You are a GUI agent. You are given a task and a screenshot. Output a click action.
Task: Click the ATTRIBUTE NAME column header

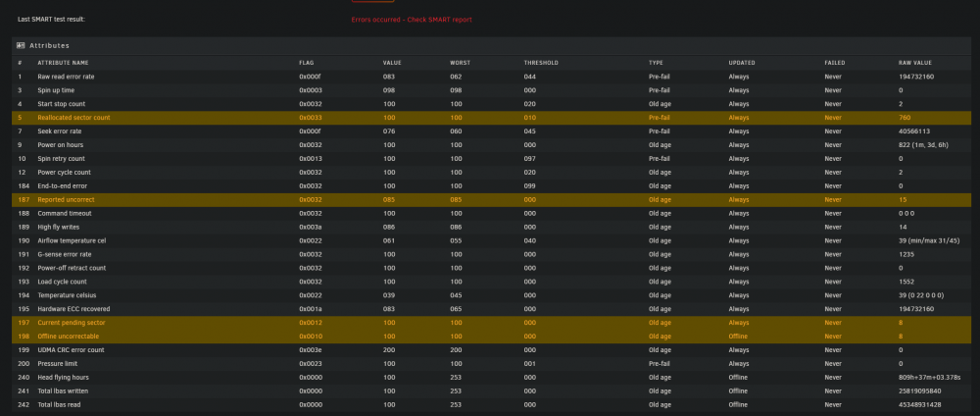[63, 63]
